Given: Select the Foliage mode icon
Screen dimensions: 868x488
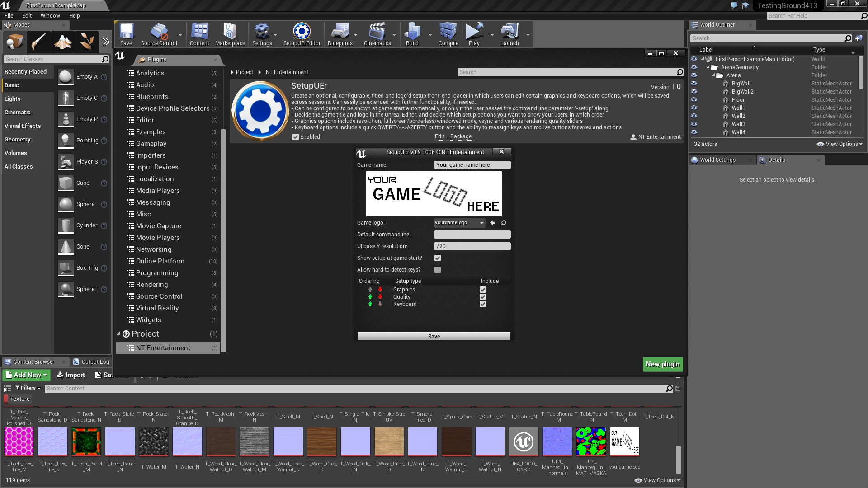Looking at the screenshot, I should [x=87, y=42].
